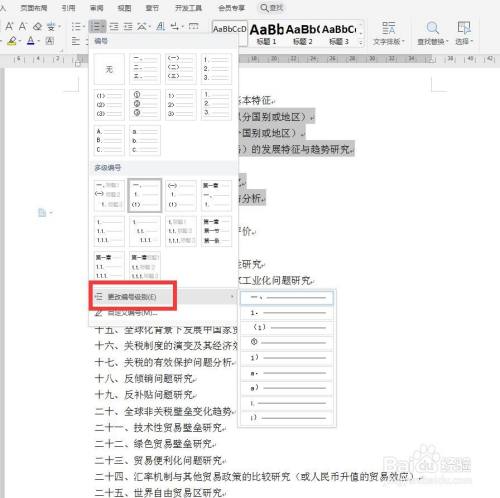Apply the 标题 1 heading style
The height and width of the screenshot is (498, 500).
[x=266, y=33]
